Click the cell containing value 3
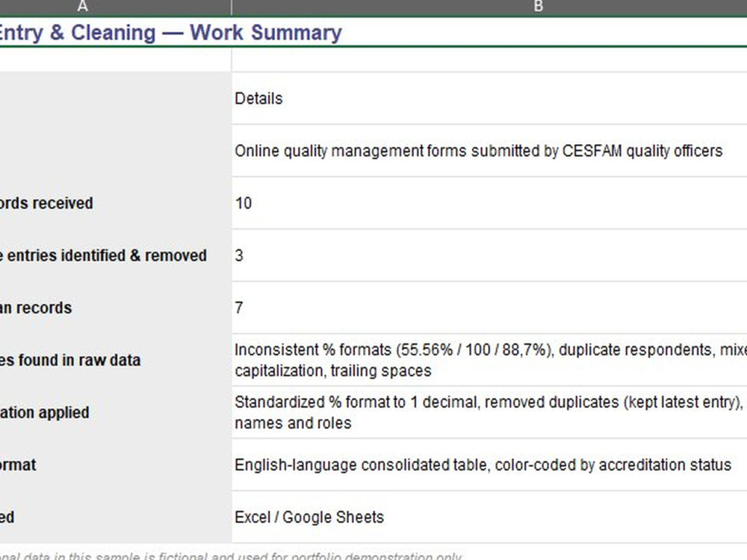 point(489,255)
